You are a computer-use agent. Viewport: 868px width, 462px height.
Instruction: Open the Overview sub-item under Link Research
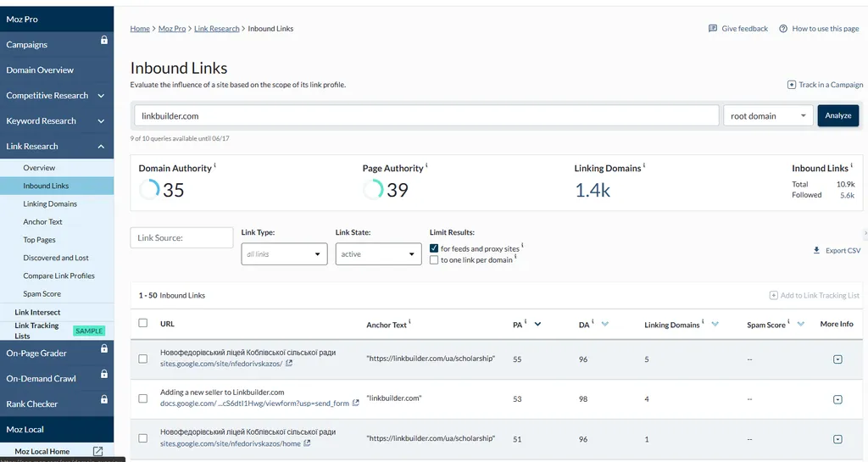39,168
